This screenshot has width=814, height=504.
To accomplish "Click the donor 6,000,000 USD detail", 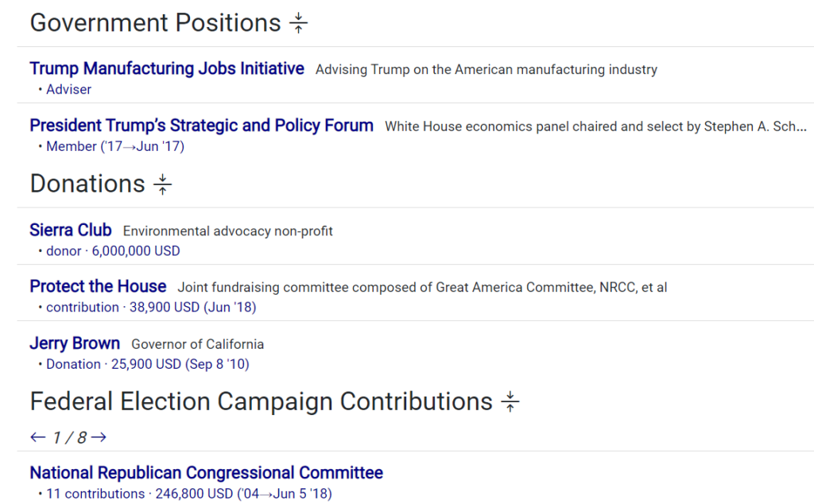I will tap(113, 251).
